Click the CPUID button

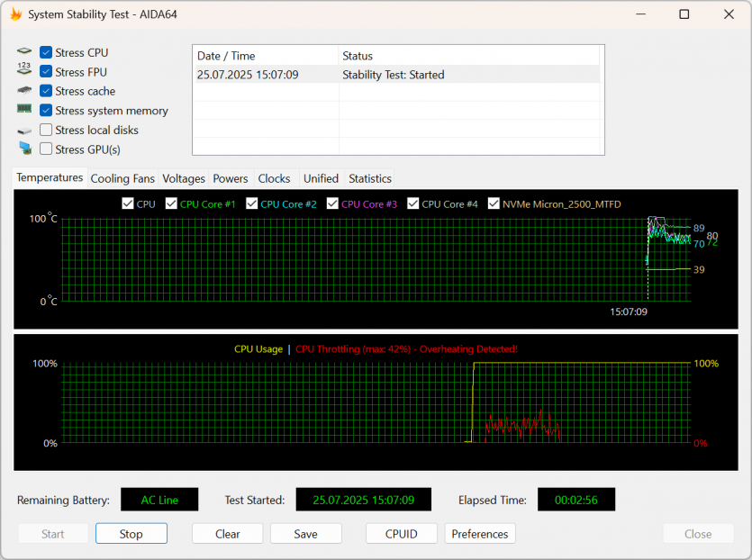(x=402, y=534)
